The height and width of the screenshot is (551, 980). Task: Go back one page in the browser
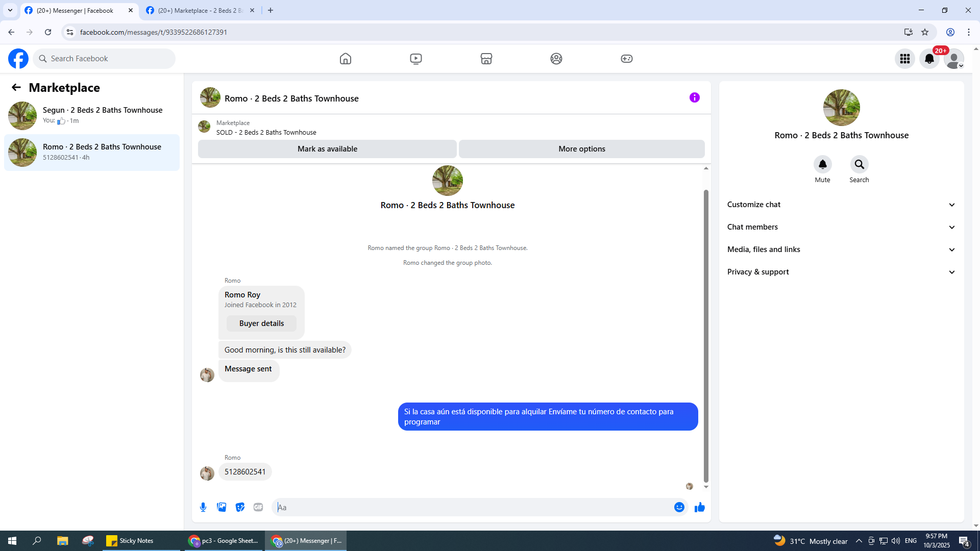(11, 32)
